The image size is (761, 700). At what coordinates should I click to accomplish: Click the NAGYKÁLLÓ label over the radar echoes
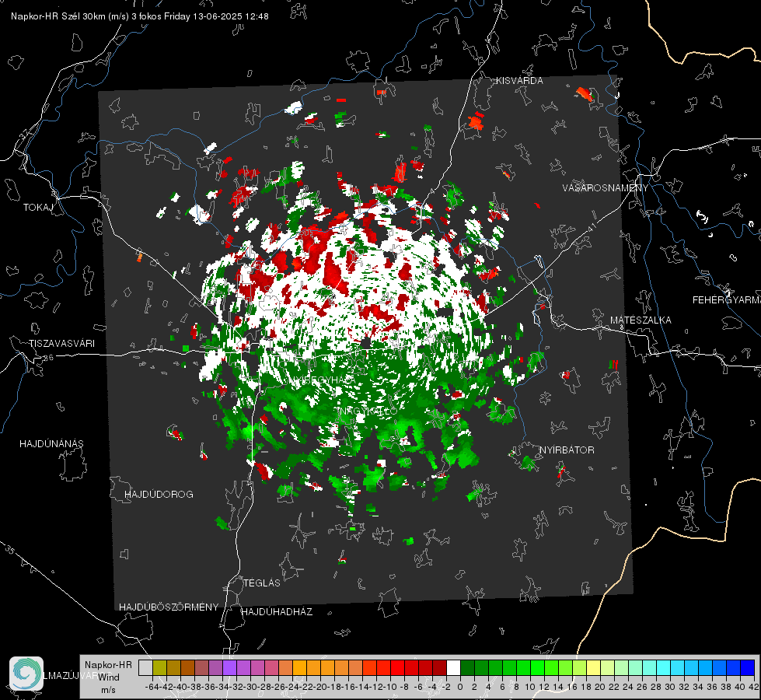(x=368, y=411)
